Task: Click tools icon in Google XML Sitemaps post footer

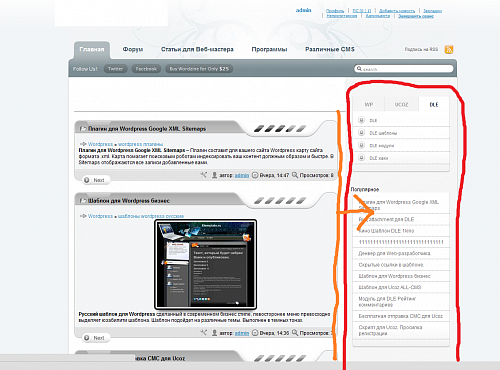Action: 204,175
